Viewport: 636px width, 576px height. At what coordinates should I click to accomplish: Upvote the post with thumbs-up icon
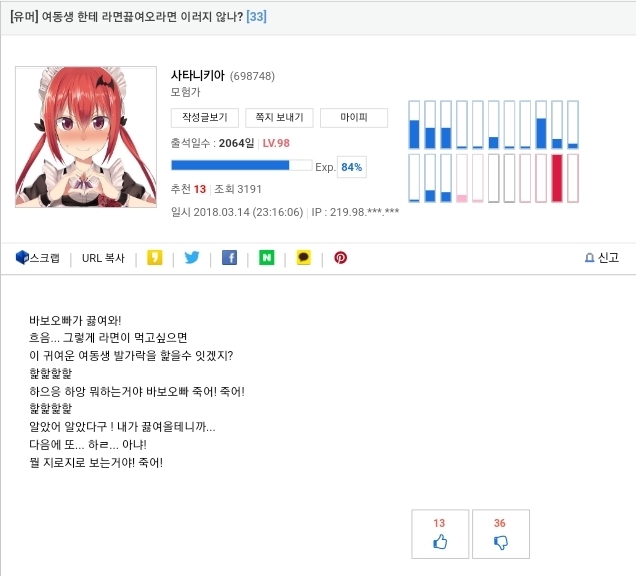pos(440,542)
